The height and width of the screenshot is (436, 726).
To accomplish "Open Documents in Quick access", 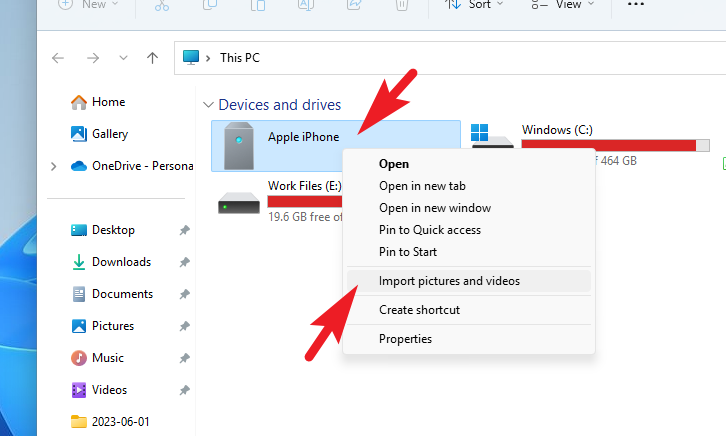I will [112, 294].
